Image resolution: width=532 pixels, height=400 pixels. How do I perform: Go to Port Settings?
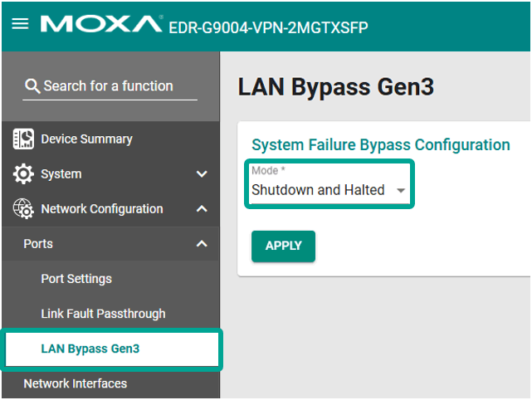(x=76, y=279)
